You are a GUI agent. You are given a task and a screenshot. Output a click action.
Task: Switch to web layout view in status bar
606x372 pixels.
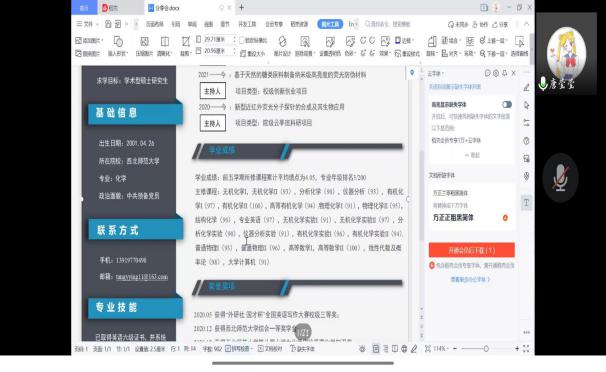point(404,349)
